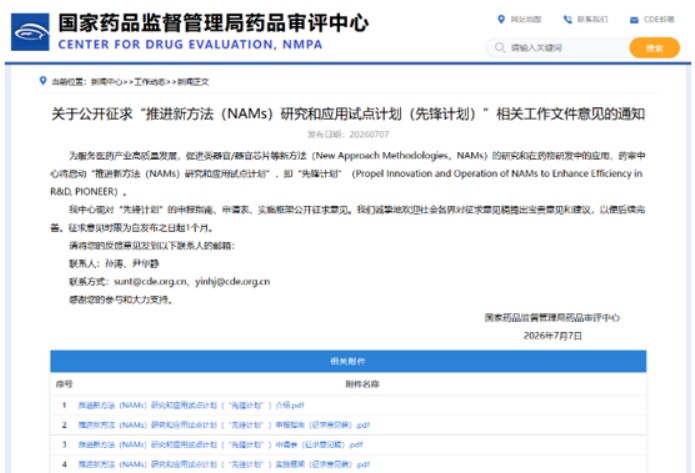Click the article headline about 先锋计划
This screenshot has width=695, height=473.
tap(348, 114)
